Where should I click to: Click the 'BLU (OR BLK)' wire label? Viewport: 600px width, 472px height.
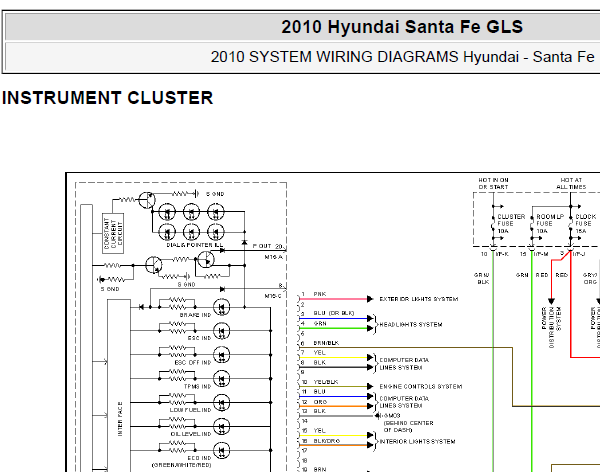334,313
